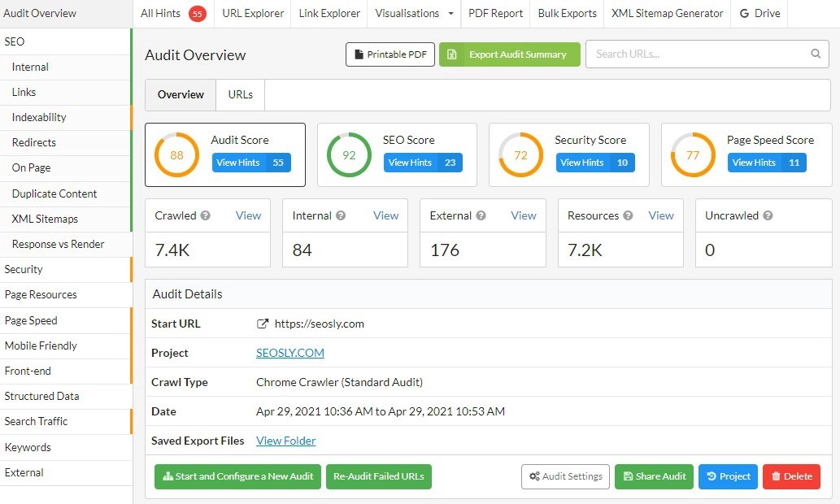The height and width of the screenshot is (504, 840).
Task: Click the help icon next to Resources
Action: click(x=628, y=215)
